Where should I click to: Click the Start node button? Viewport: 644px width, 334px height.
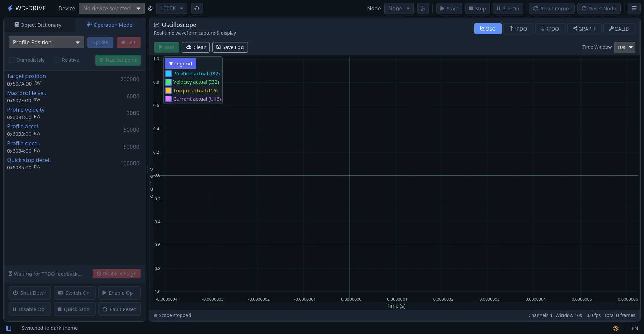coord(449,8)
